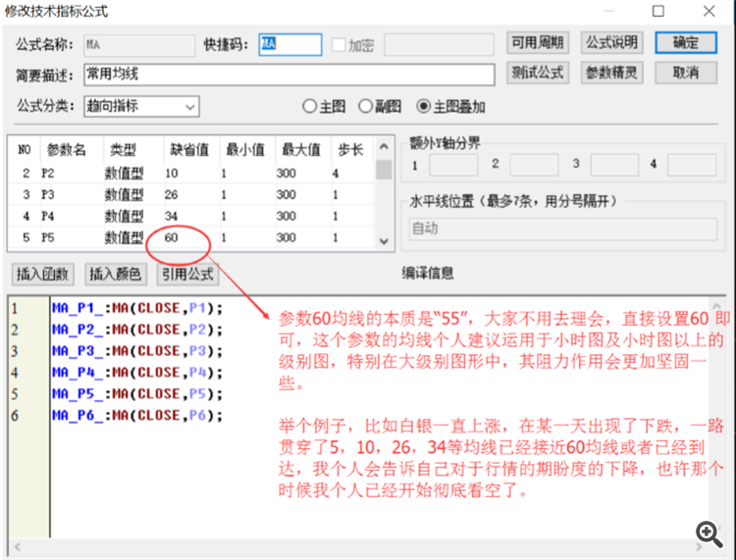Click extra Y-axis boundary field 1

(x=453, y=165)
